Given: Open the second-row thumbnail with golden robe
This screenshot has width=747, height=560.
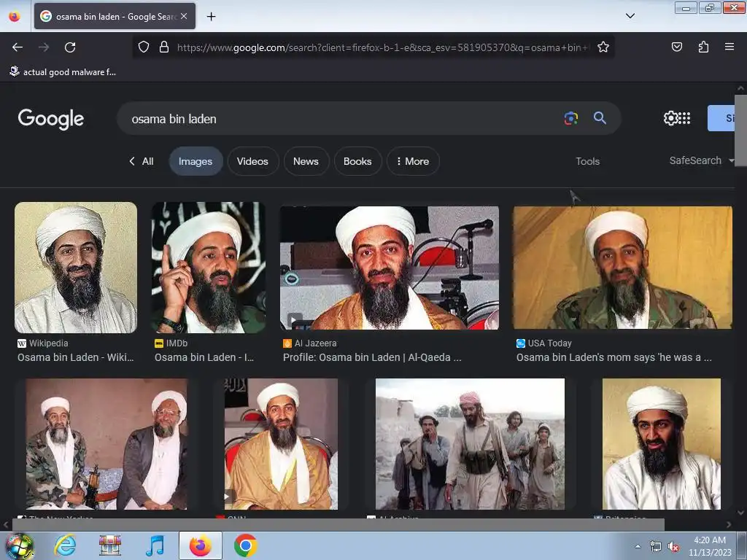Looking at the screenshot, I should [x=281, y=444].
